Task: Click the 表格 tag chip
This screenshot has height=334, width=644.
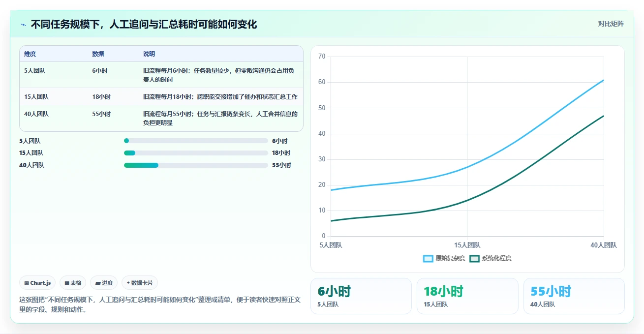Action: tap(73, 283)
